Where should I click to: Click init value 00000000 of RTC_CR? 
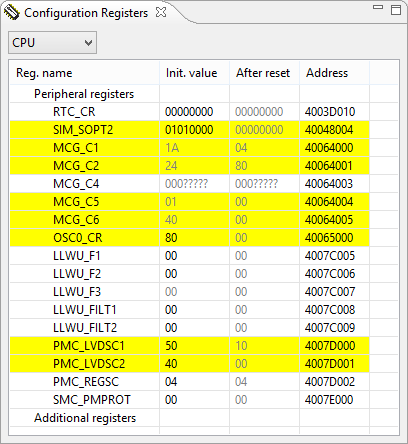click(x=189, y=112)
